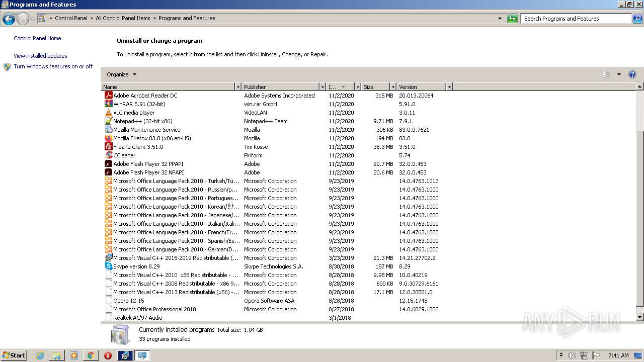Select the Adobe Flash Player 32 PPAPI icon
The width and height of the screenshot is (644, 362).
(108, 164)
